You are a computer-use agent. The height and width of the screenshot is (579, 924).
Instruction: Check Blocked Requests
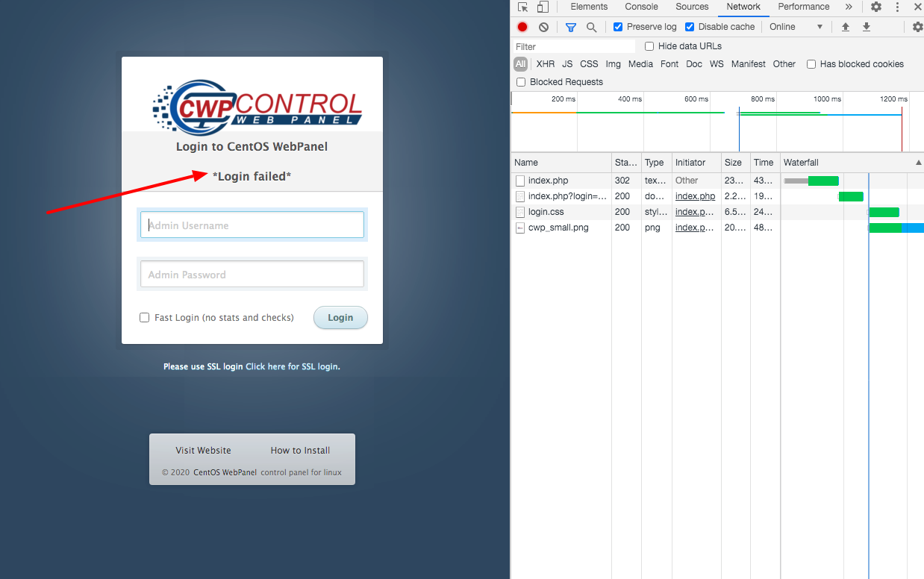[521, 82]
